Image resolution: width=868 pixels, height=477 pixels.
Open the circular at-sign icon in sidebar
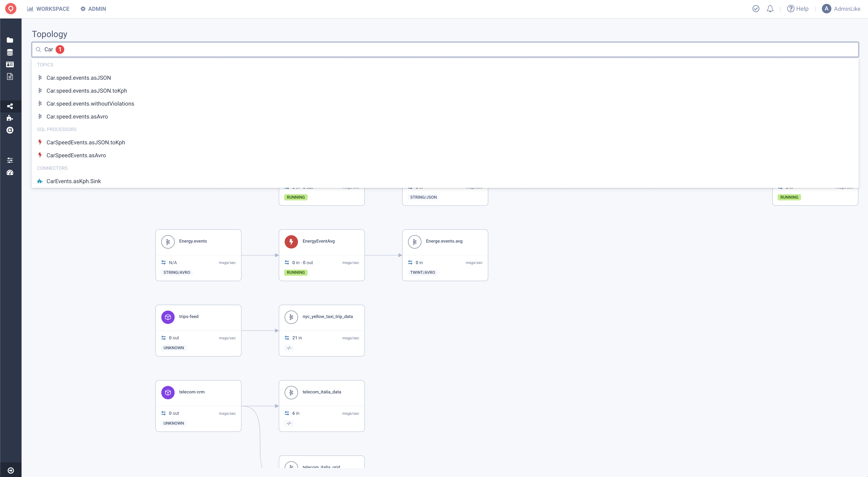point(10,130)
